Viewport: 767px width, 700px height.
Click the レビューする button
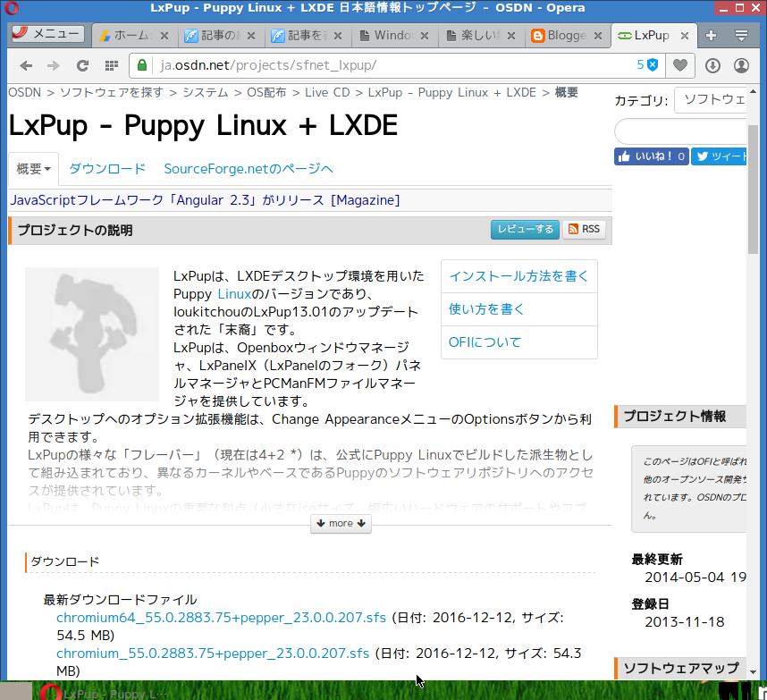525,230
